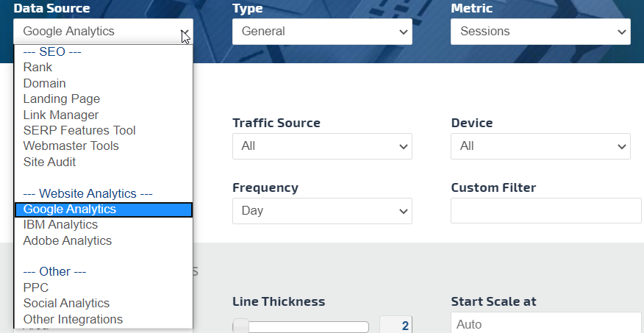Choose Domain in the SEO options
The image size is (644, 333).
[44, 83]
